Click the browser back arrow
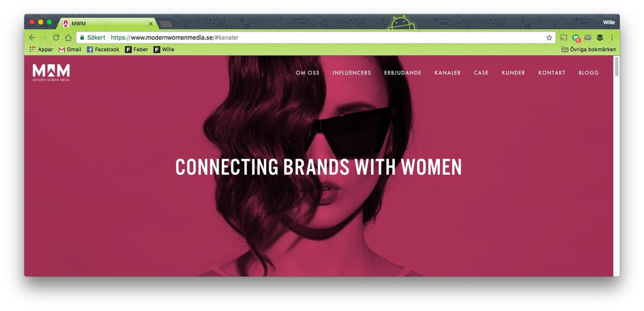The width and height of the screenshot is (644, 311). pyautogui.click(x=32, y=38)
